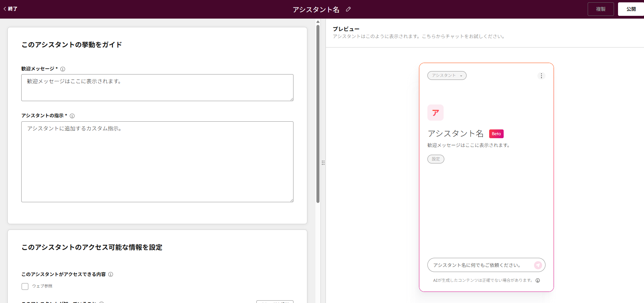The image size is (644, 303).
Task: Click into the アシスタントの指示 text area
Action: pyautogui.click(x=157, y=162)
